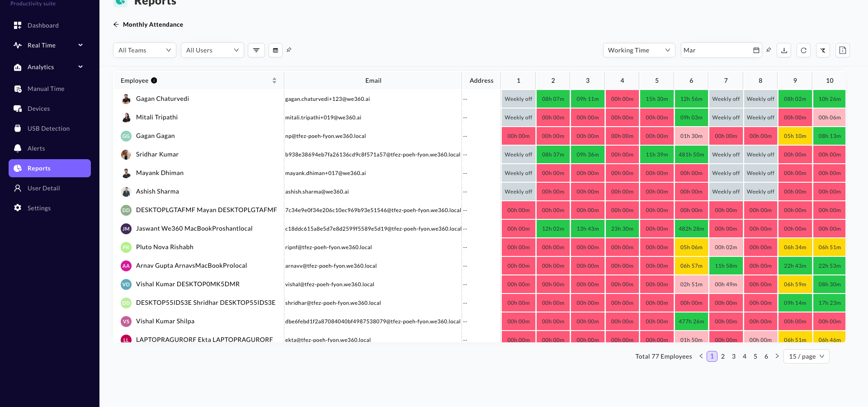Open the Working Time dropdown
Viewport: 868px width, 407px height.
click(x=639, y=50)
